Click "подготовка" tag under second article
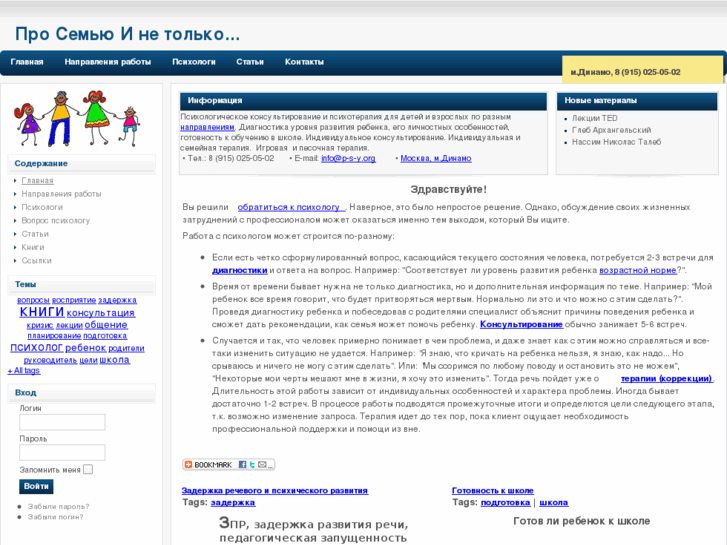 coord(505,502)
